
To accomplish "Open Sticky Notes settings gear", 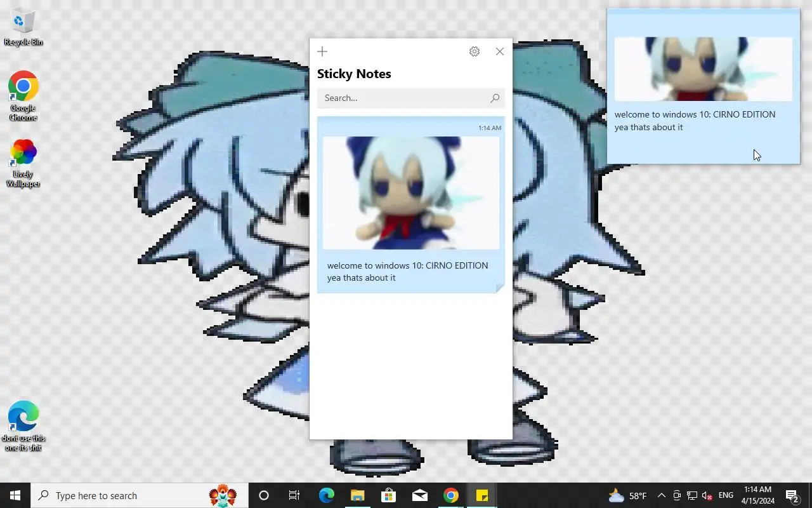I will tap(475, 51).
